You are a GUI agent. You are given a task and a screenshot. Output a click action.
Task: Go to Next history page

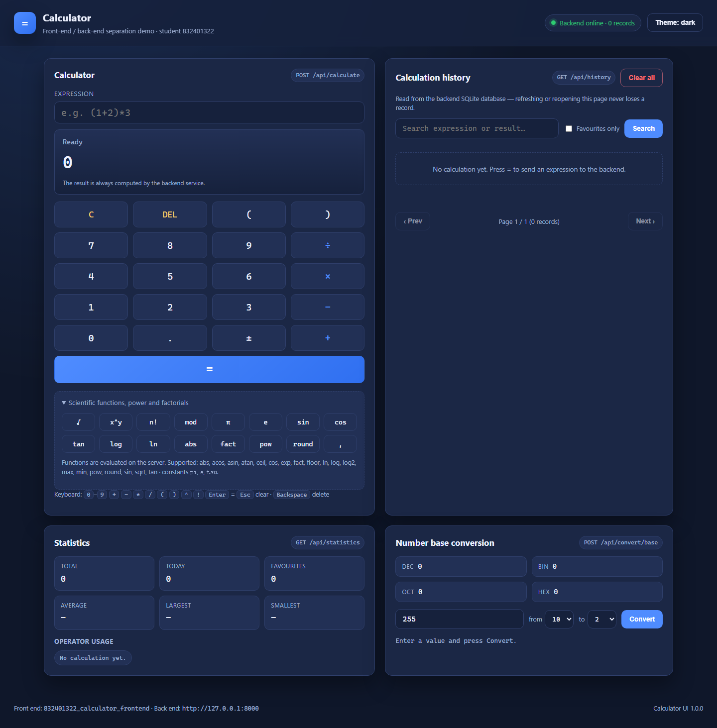(x=645, y=221)
